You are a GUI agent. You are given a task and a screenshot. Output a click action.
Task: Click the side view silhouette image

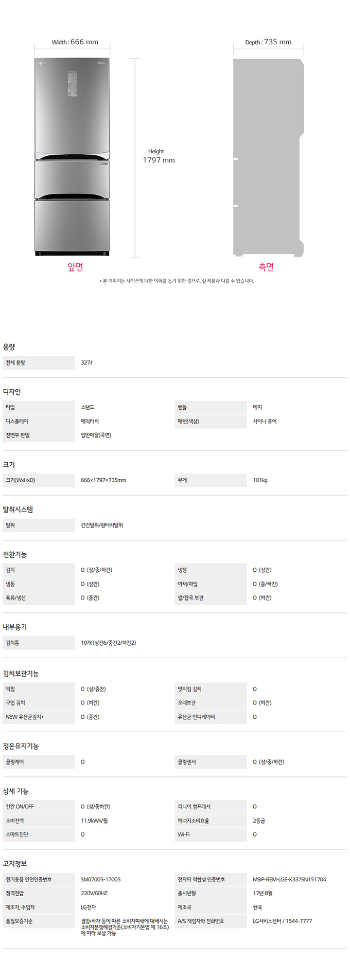[x=268, y=157]
